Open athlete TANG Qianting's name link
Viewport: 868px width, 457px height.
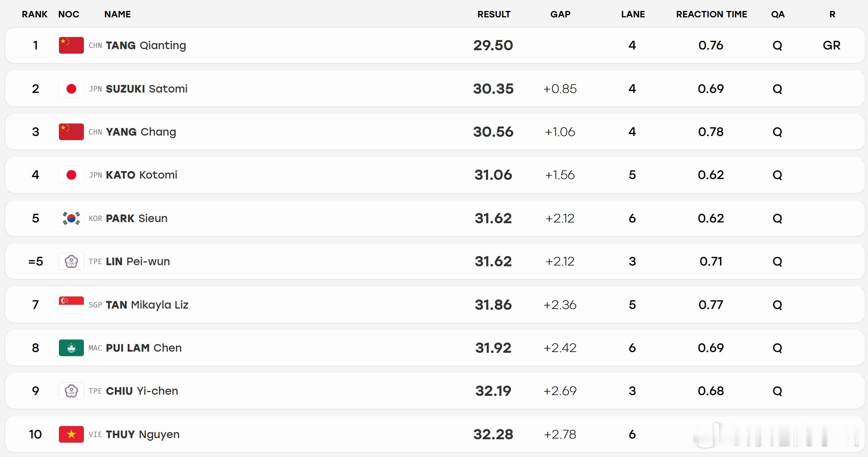pyautogui.click(x=146, y=45)
